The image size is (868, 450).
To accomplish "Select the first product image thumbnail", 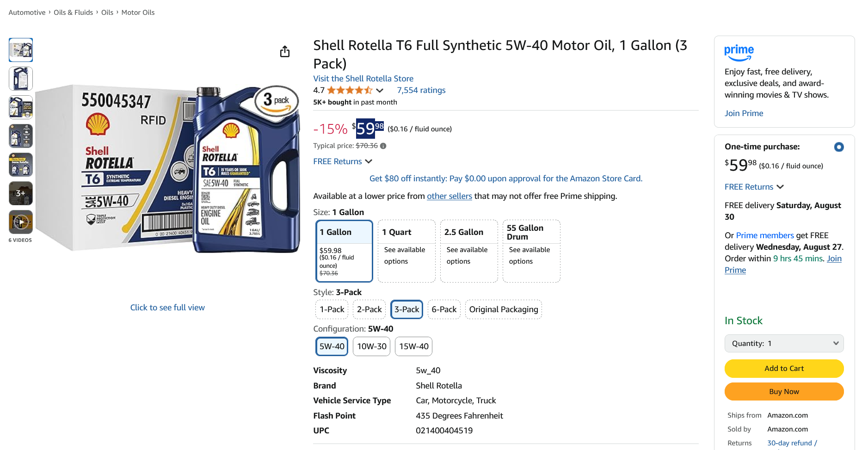I will (21, 50).
